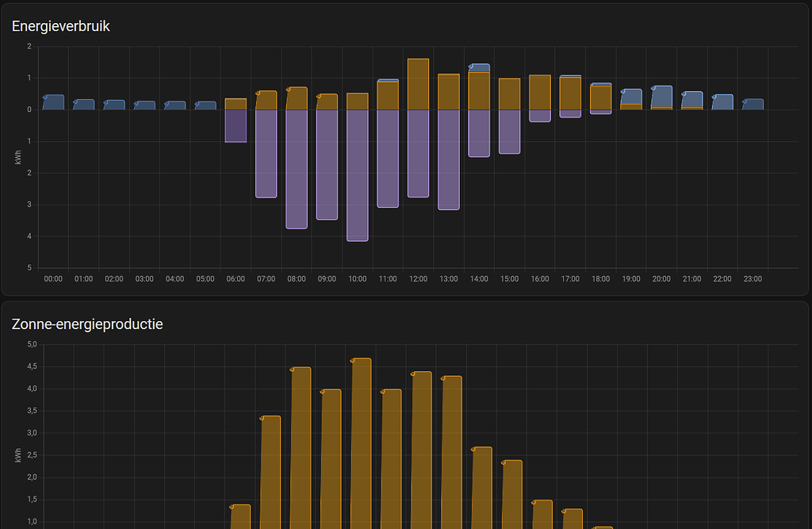Select the 06:00 time label
This screenshot has width=812, height=529.
pyautogui.click(x=235, y=278)
